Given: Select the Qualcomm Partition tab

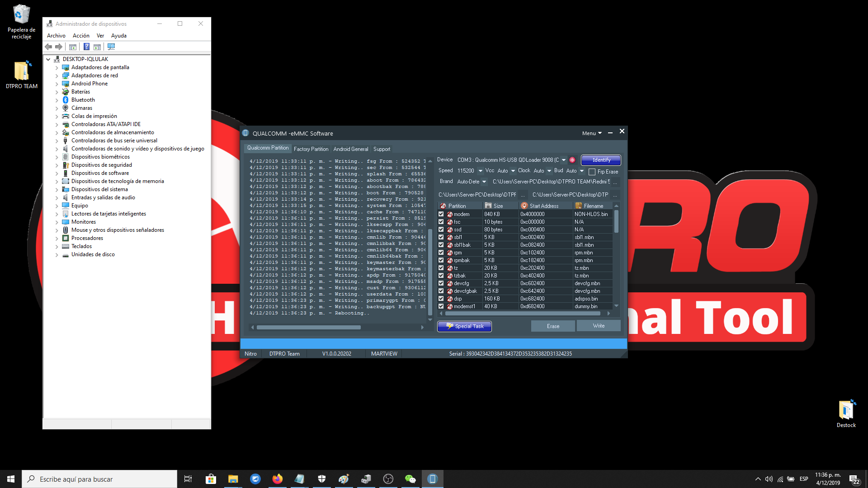Looking at the screenshot, I should 268,148.
